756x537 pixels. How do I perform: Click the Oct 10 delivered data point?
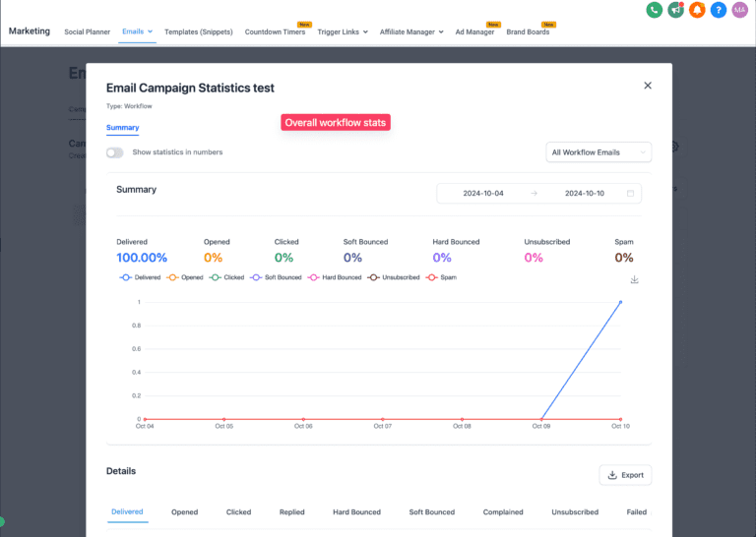point(620,302)
